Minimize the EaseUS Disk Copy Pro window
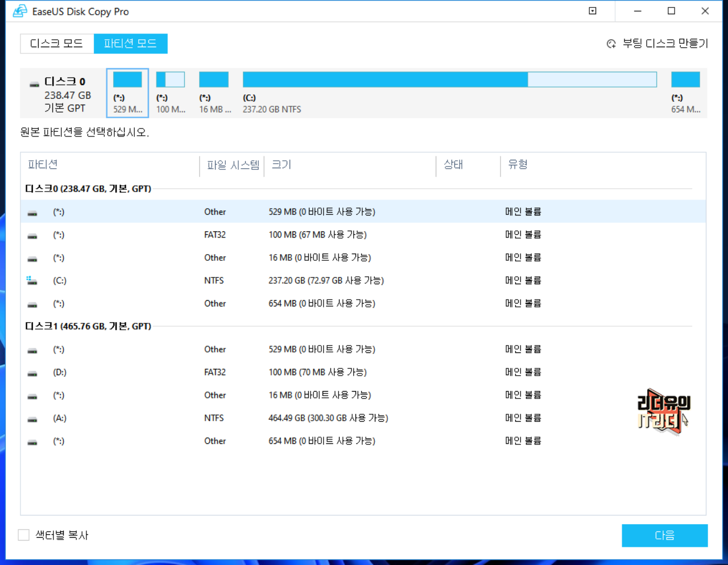 (x=638, y=11)
